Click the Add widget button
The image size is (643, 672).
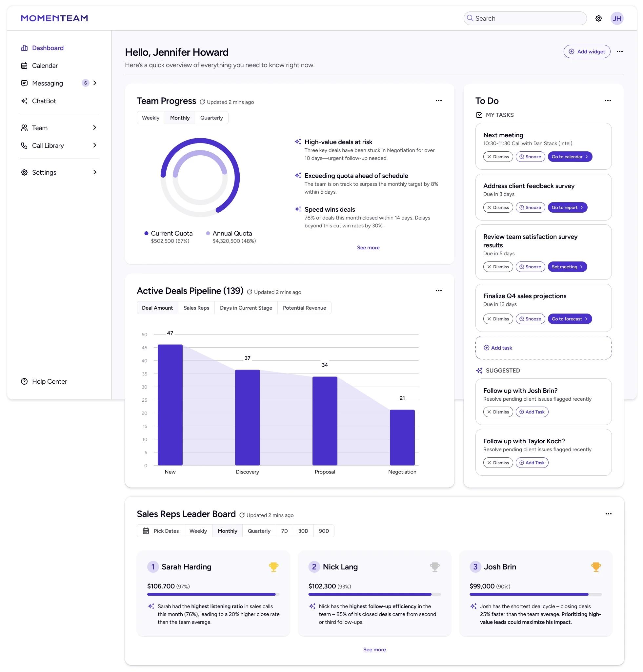[587, 52]
